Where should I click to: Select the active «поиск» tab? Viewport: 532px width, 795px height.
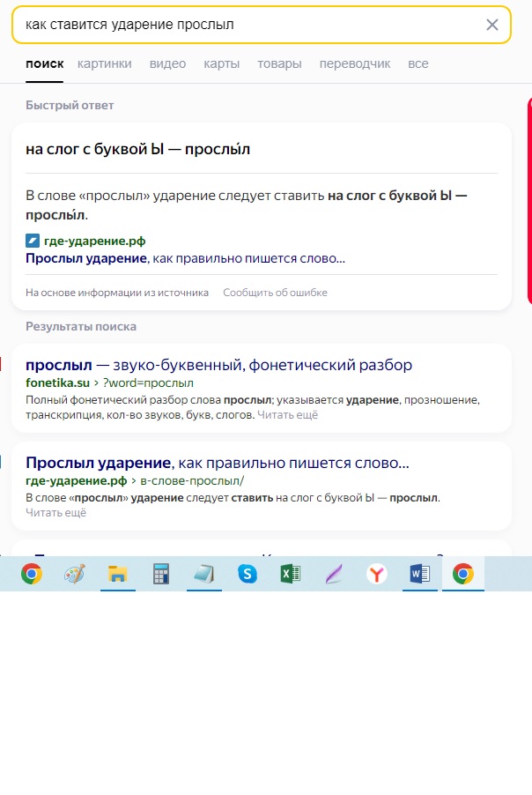coord(45,63)
